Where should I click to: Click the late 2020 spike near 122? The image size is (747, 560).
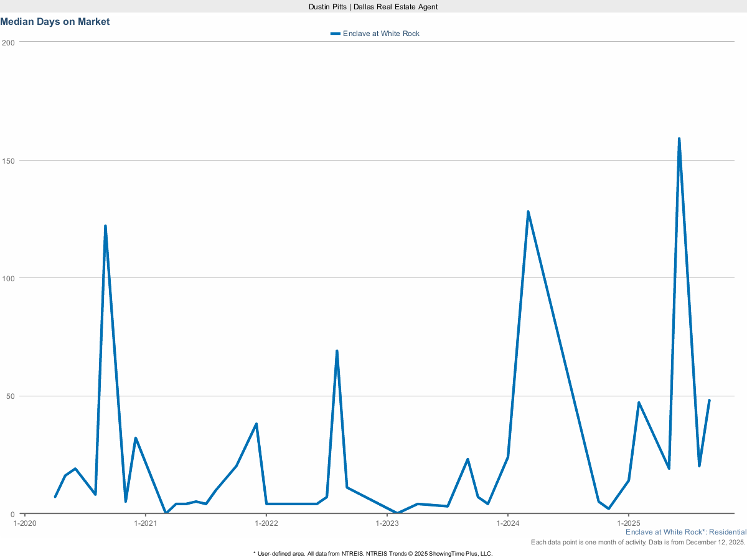pos(105,226)
